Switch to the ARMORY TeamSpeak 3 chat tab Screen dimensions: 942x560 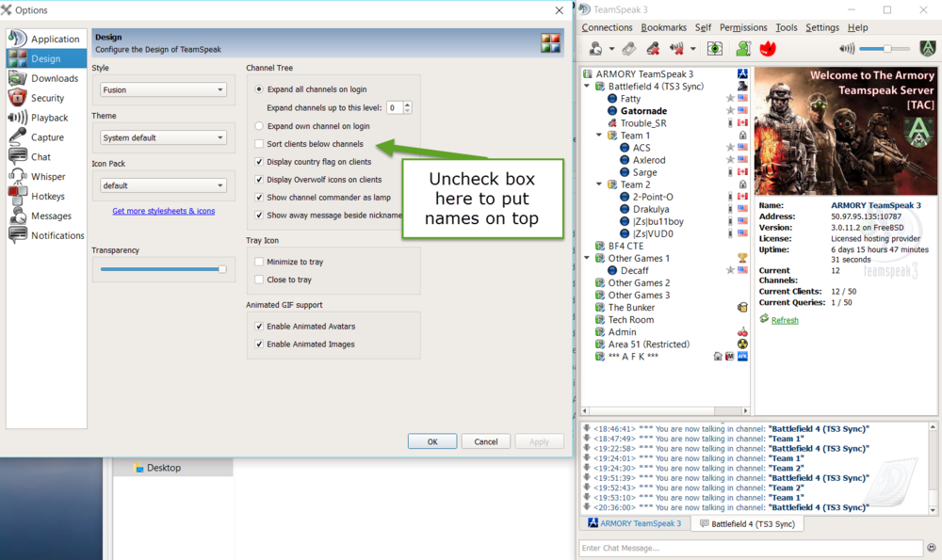point(635,523)
